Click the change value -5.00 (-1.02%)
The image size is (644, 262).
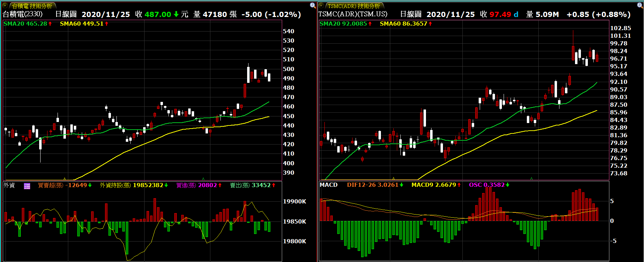271,14
